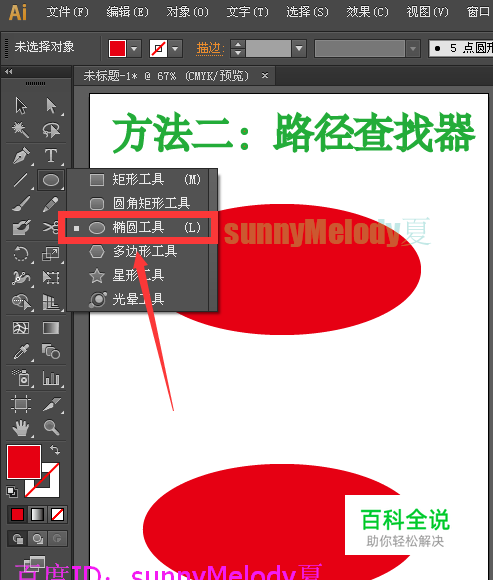Viewport: 493px width, 580px height.
Task: Click the Ellipse tool in the toolbar
Action: pos(51,180)
